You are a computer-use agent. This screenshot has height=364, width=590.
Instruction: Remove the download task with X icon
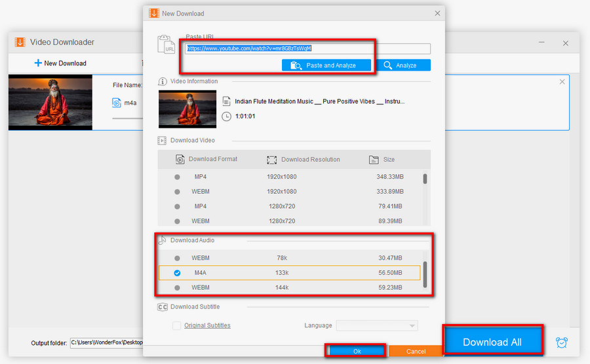click(x=562, y=82)
